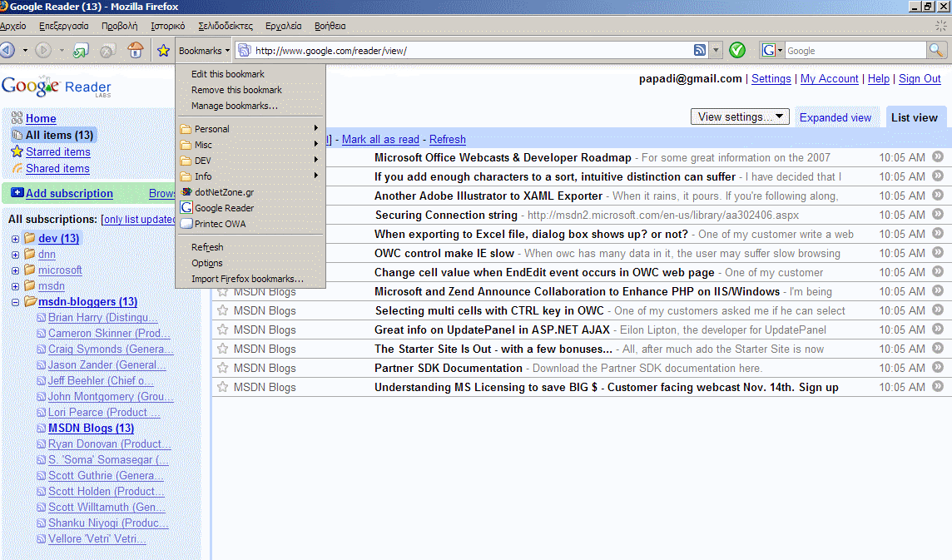
Task: Open Shared items
Action: 57,168
